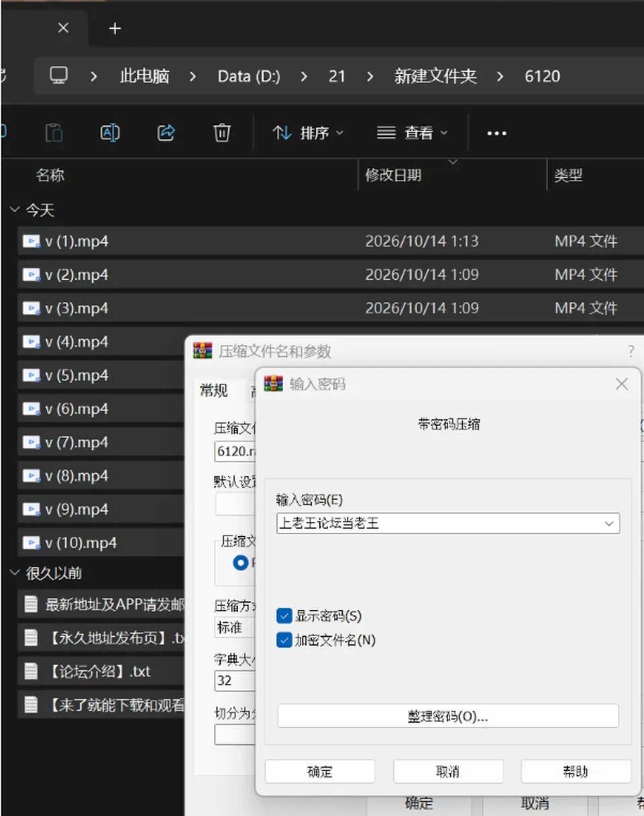Collapse the 今天 group
This screenshot has height=816, width=644.
click(x=15, y=210)
